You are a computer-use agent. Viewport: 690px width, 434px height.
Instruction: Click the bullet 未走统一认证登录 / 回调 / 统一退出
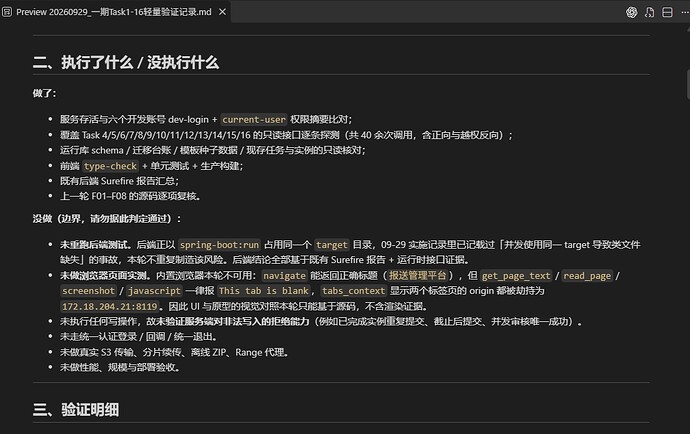pos(139,337)
